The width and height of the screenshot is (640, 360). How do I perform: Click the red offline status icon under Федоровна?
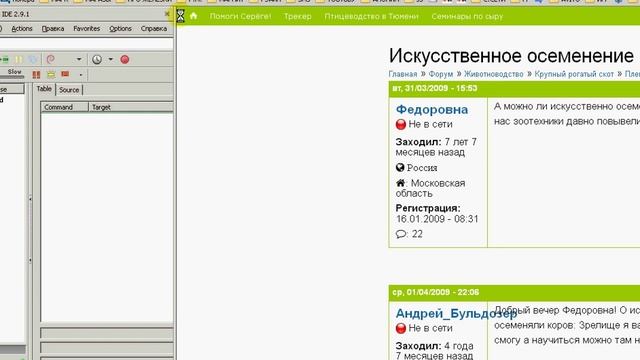point(401,124)
